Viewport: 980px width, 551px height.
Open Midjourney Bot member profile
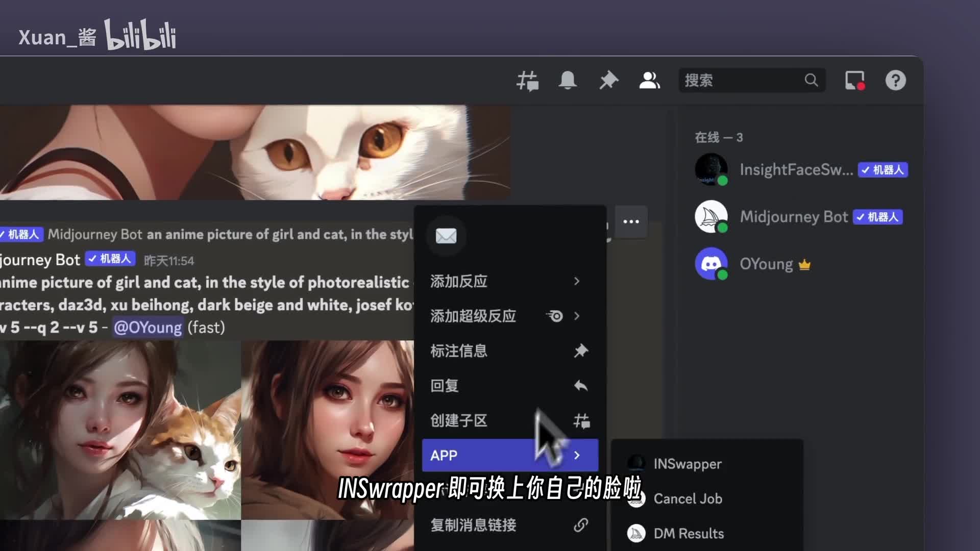click(794, 217)
